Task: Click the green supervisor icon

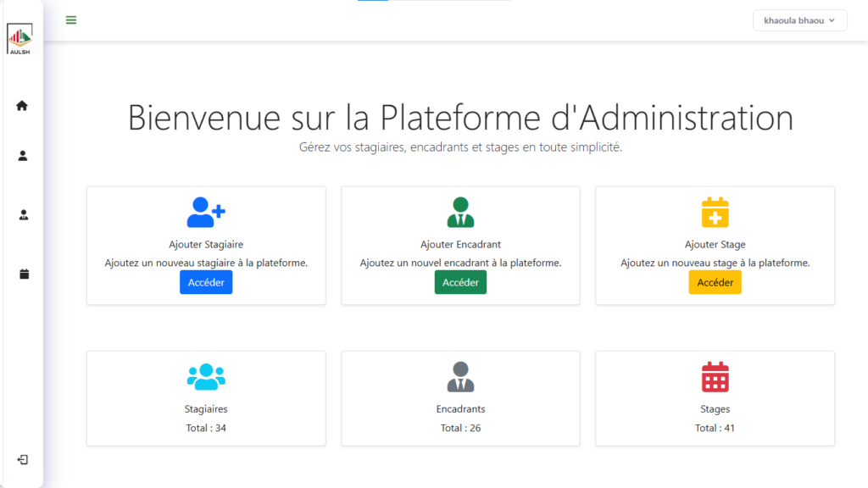Action: pos(460,213)
